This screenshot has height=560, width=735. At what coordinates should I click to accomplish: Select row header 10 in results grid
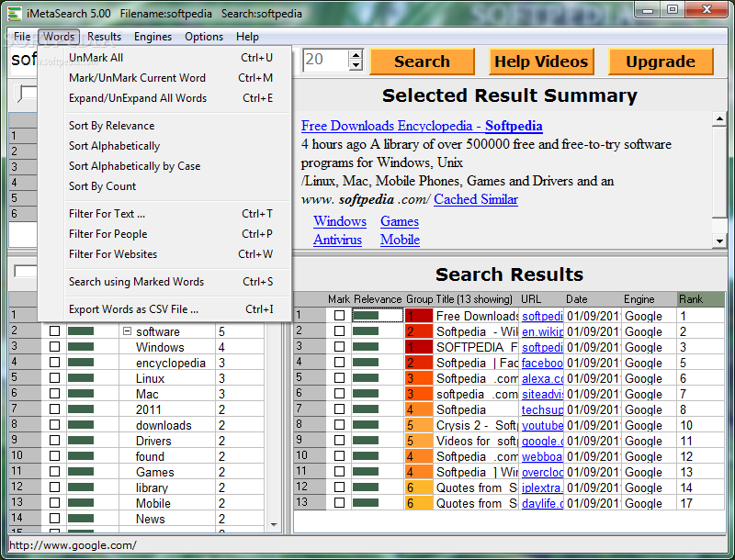310,456
